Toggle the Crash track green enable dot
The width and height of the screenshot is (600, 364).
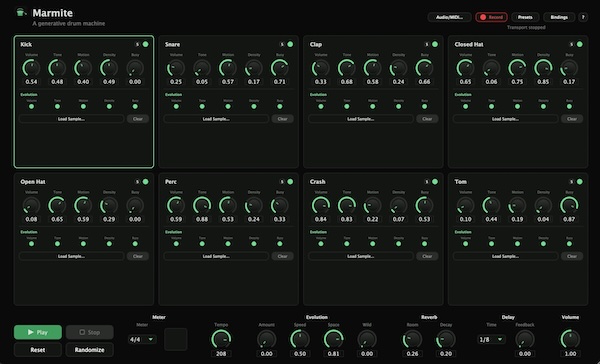435,182
